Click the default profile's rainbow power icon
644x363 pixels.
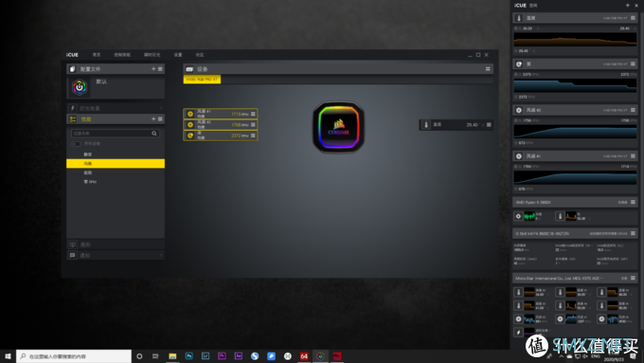(80, 87)
